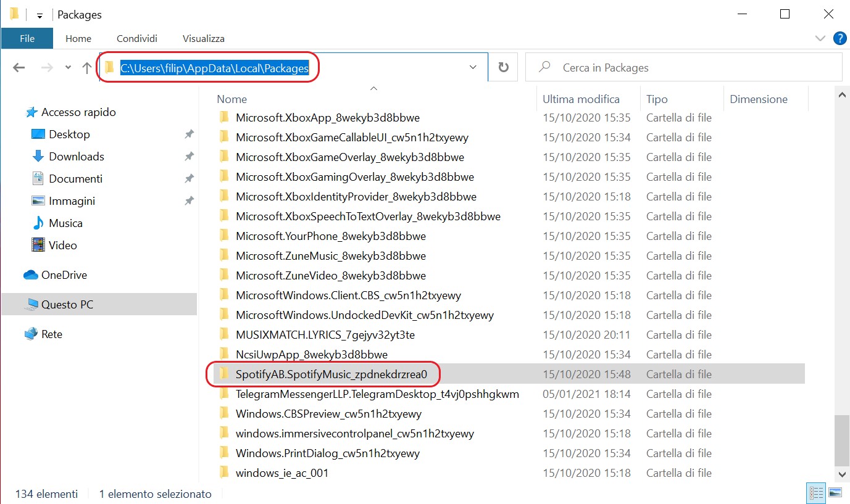Image resolution: width=850 pixels, height=504 pixels.
Task: Select Microsoft.XboxGameOverlay folder
Action: click(x=350, y=157)
